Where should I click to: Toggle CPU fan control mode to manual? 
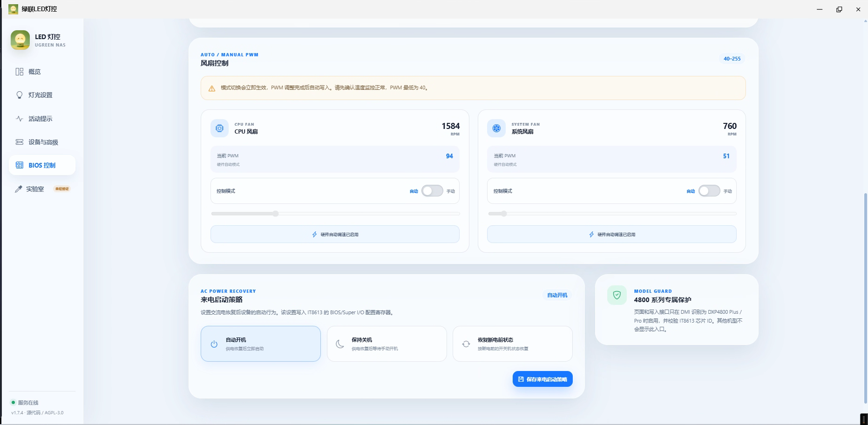pos(432,191)
